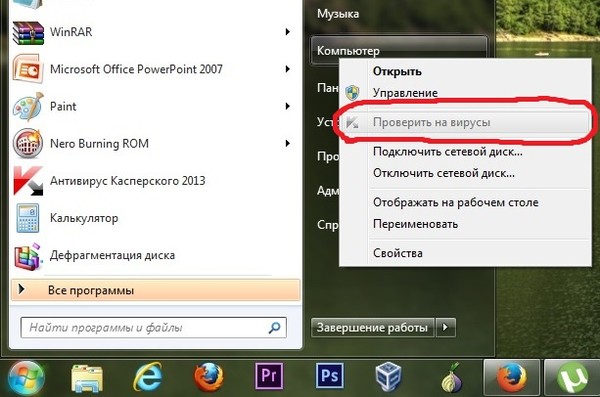Image resolution: width=600 pixels, height=397 pixels.
Task: Expand the WinRAR jump list arrow
Action: 287,32
